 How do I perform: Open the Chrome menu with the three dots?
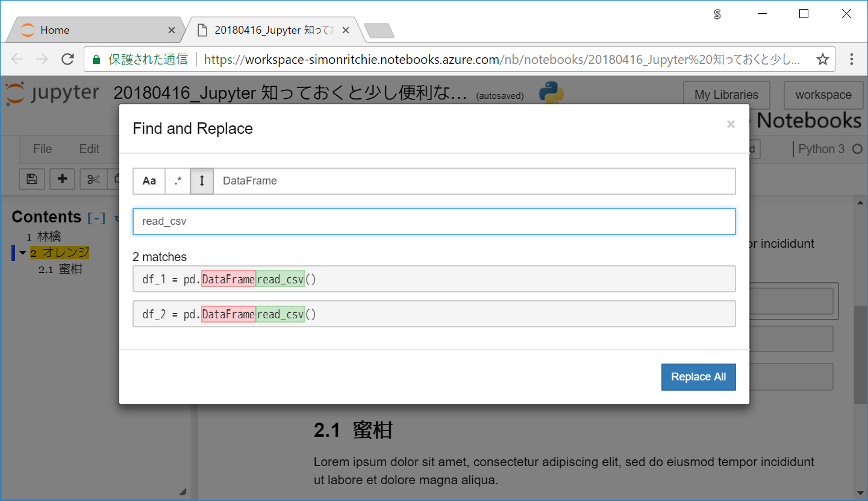click(x=851, y=58)
